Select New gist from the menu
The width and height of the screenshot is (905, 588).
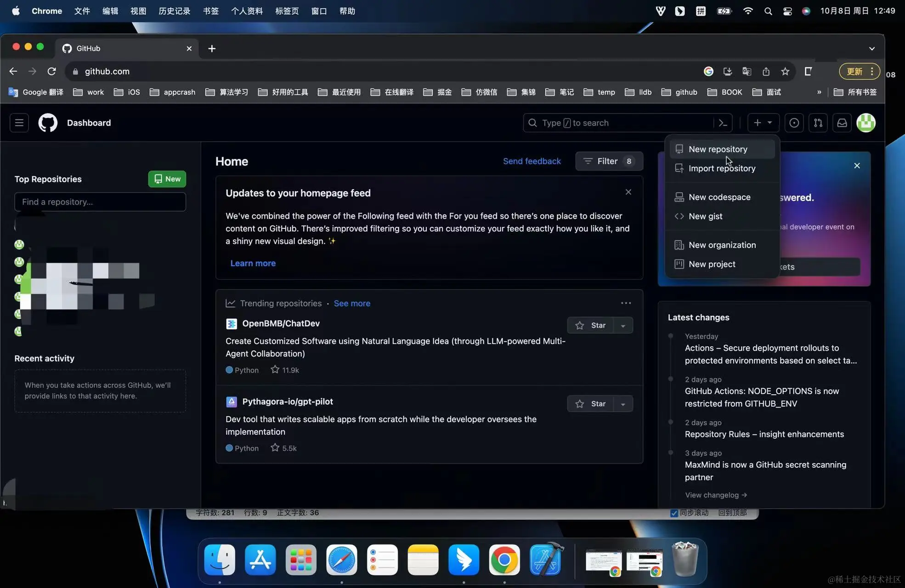tap(705, 216)
